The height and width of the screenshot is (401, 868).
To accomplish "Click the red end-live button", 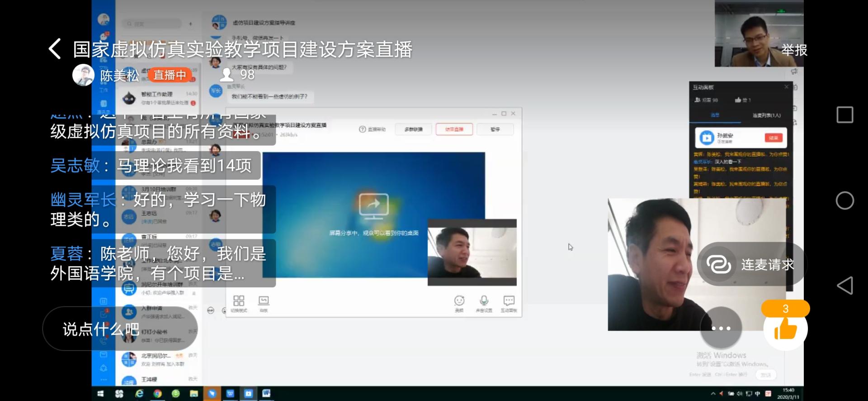I will pyautogui.click(x=454, y=129).
